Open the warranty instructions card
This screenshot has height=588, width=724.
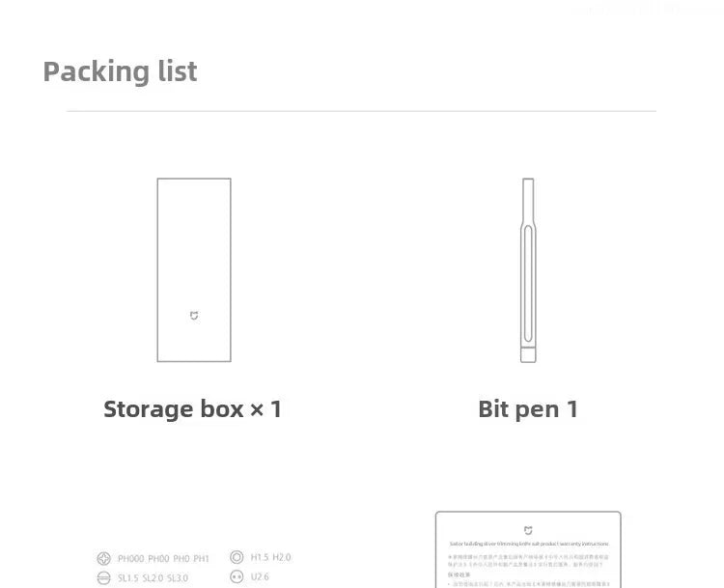coord(528,550)
